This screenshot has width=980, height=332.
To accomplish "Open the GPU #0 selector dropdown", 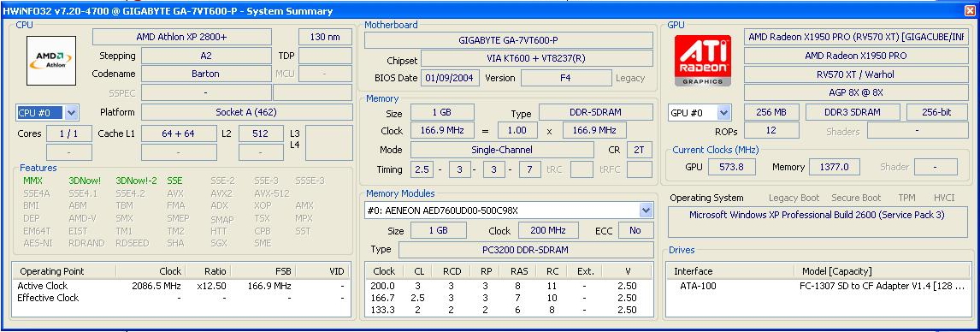I will pos(723,113).
